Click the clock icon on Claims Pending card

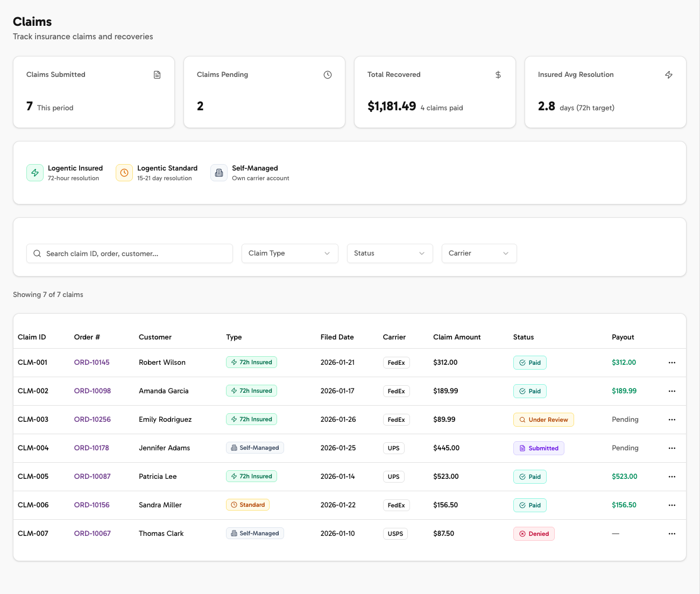(x=328, y=75)
